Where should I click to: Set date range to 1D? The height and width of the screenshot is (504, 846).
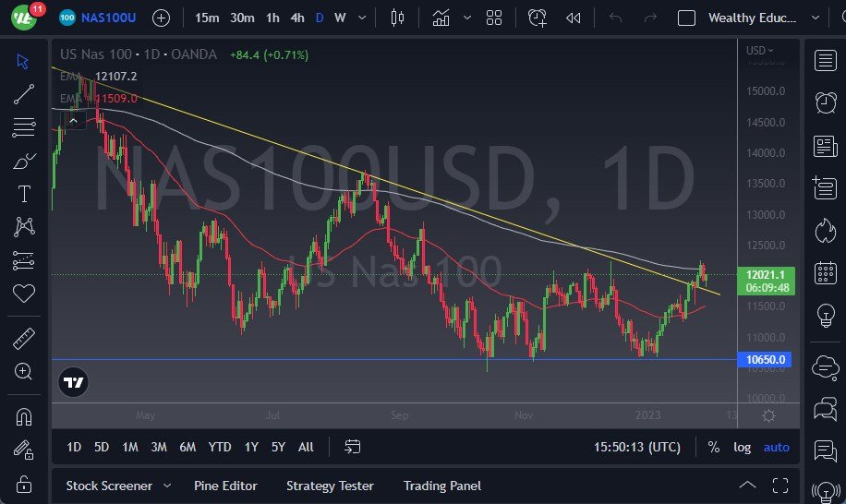coord(74,447)
